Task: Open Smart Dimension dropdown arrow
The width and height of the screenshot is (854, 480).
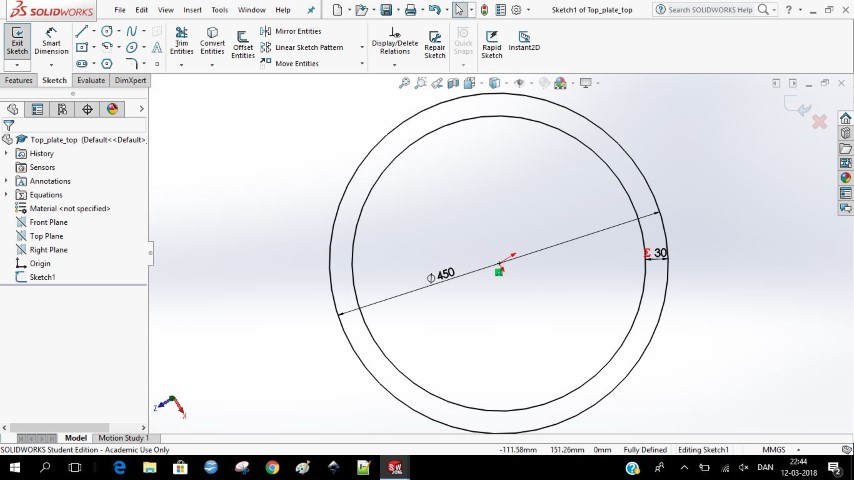Action: 51,65
